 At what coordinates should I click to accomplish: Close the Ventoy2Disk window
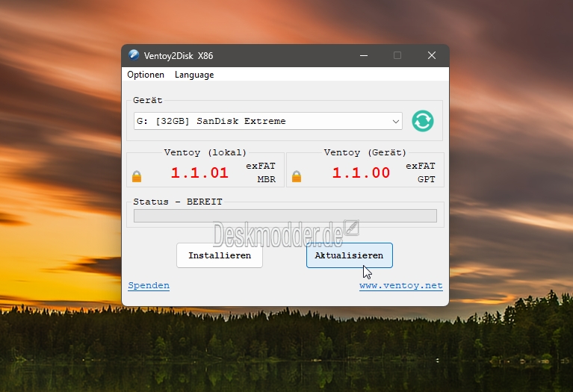[x=432, y=55]
